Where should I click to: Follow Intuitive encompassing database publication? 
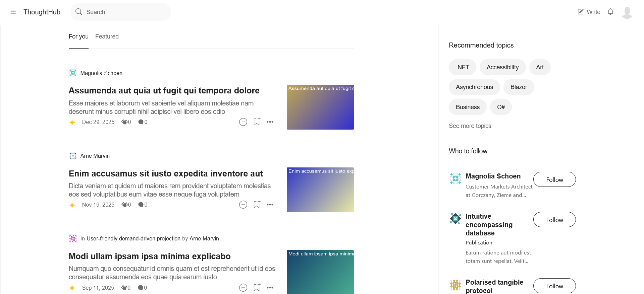coord(554,220)
